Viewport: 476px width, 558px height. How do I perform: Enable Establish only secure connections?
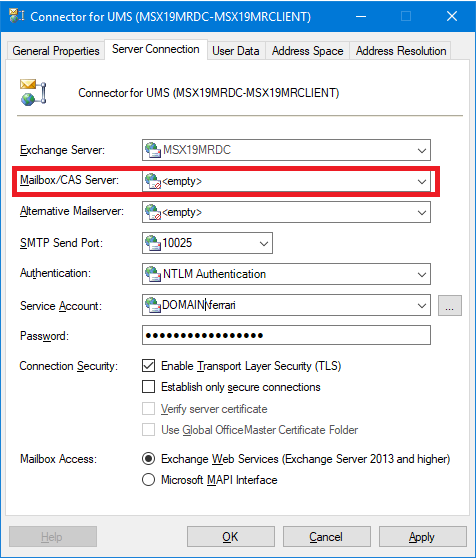click(148, 386)
